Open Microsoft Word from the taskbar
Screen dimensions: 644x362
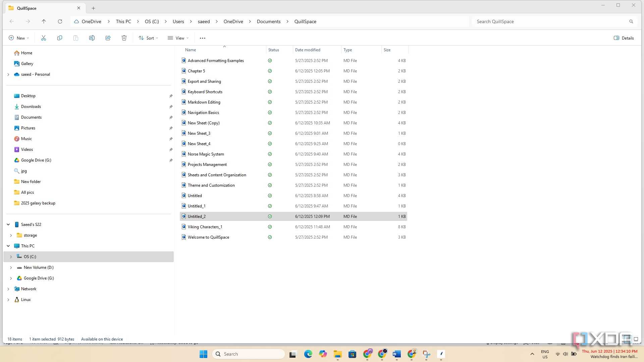397,354
